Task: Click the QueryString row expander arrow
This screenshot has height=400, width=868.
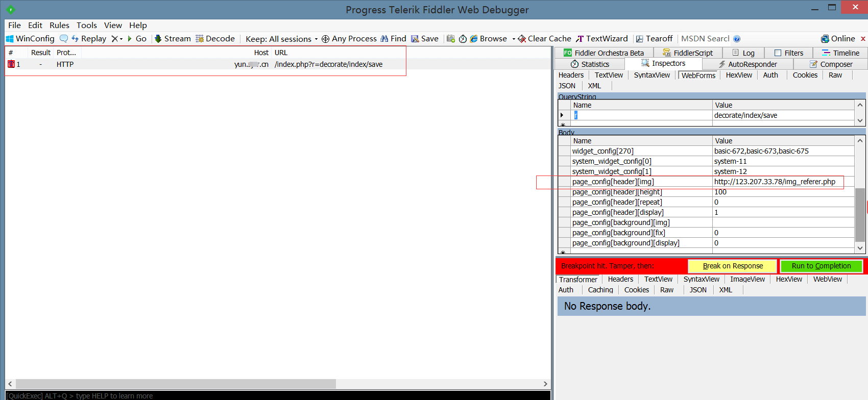Action: point(562,115)
